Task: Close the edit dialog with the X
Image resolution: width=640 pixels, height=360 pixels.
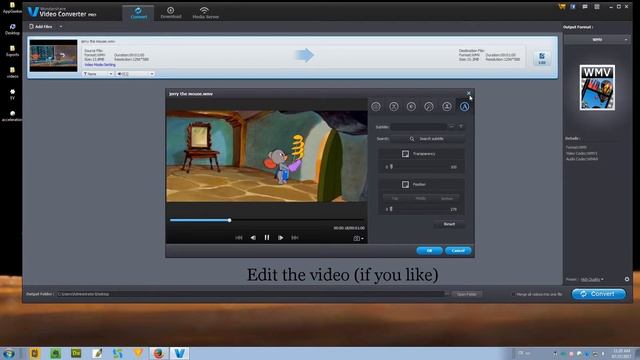Action: 469,93
